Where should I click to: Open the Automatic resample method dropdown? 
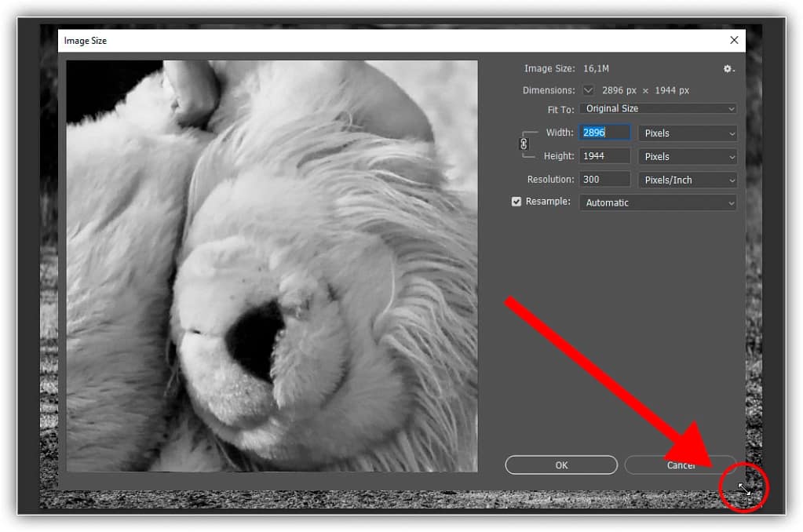tap(657, 202)
